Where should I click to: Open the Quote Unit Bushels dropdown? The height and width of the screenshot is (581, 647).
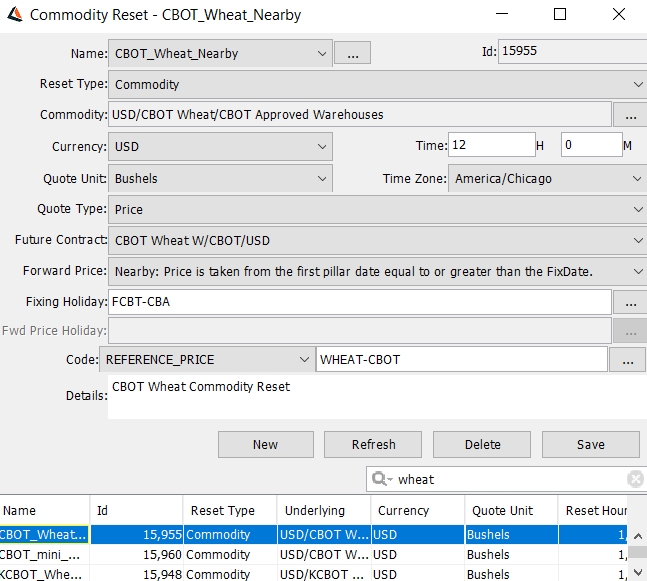tap(220, 179)
